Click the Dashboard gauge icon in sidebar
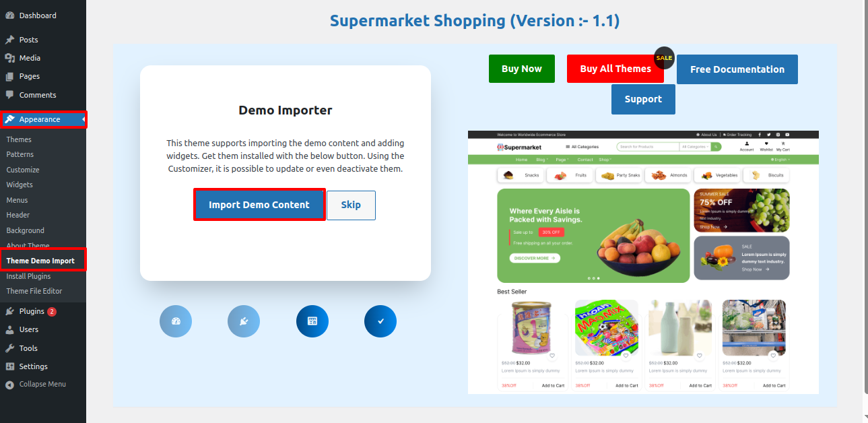This screenshot has height=423, width=868. click(x=9, y=15)
